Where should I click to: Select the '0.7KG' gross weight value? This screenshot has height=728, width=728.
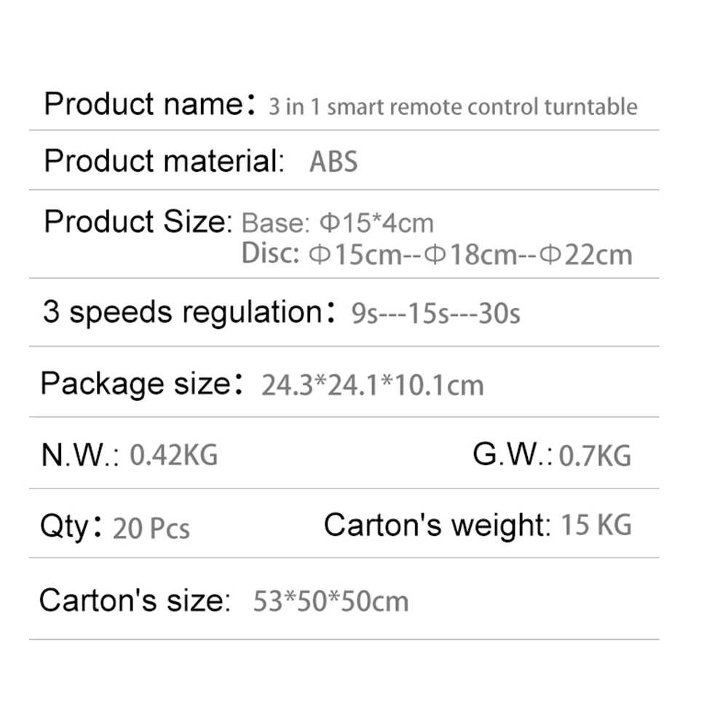click(x=596, y=456)
